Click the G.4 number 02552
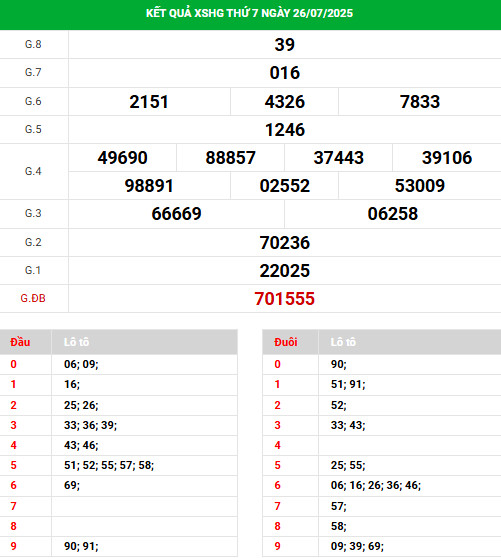Image resolution: width=501 pixels, height=558 pixels. tap(285, 186)
